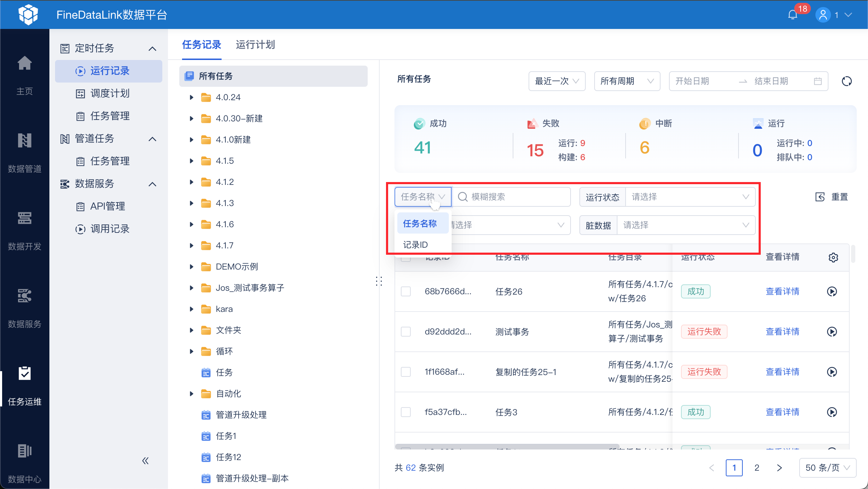
Task: Open the 所有周期 dropdown
Action: point(627,81)
